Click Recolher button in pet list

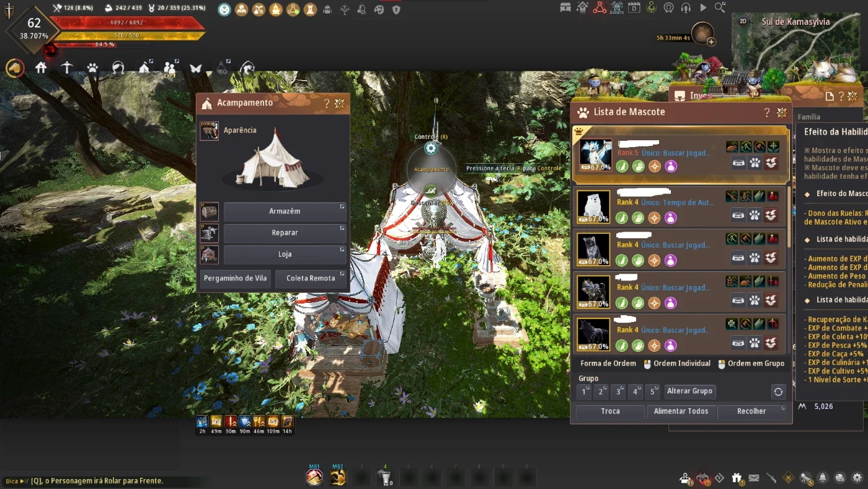coord(751,411)
